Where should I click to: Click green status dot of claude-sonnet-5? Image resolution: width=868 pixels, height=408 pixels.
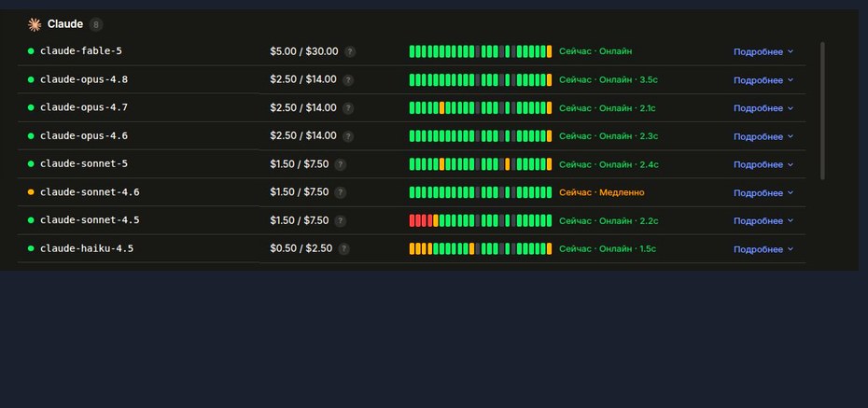point(31,164)
